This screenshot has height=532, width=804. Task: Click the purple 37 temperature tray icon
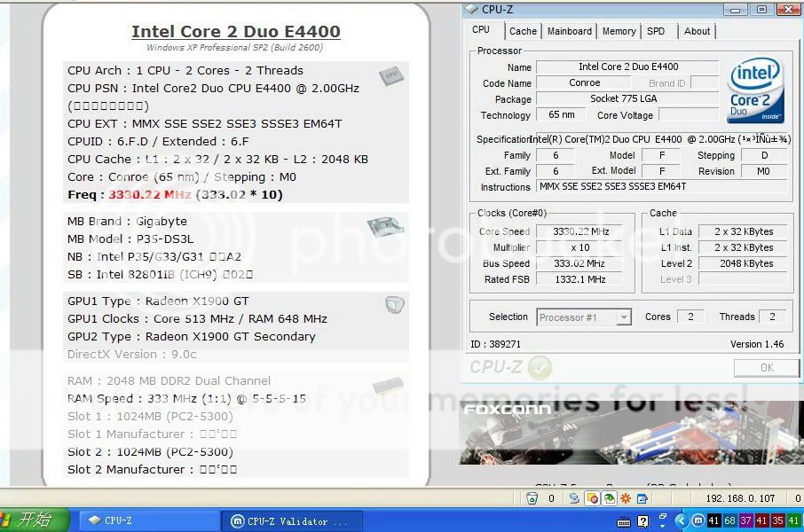[745, 520]
